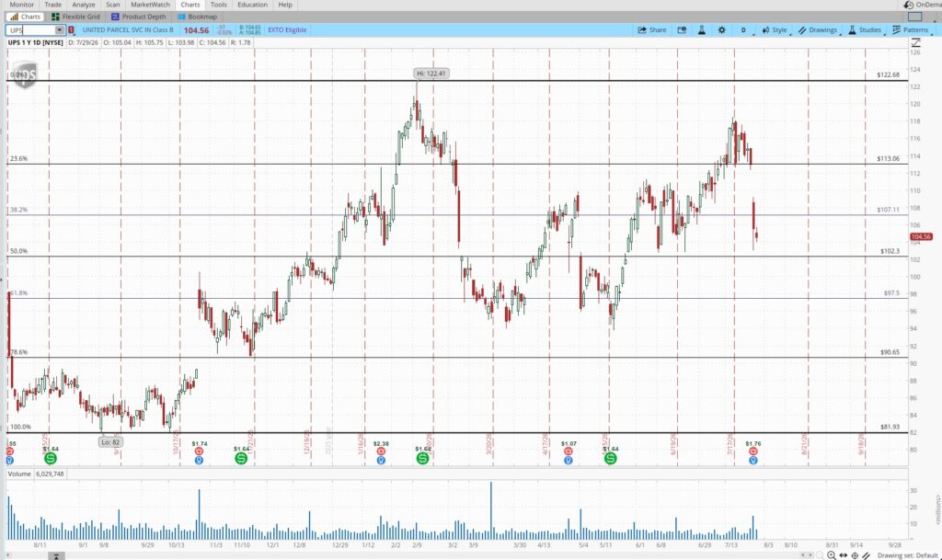942x560 pixels.
Task: Click the green dividend icon near 2/9
Action: click(422, 459)
